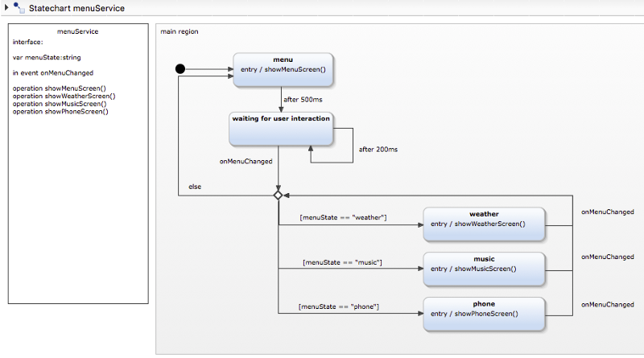Click the 'var menuState:string' line

[47, 57]
